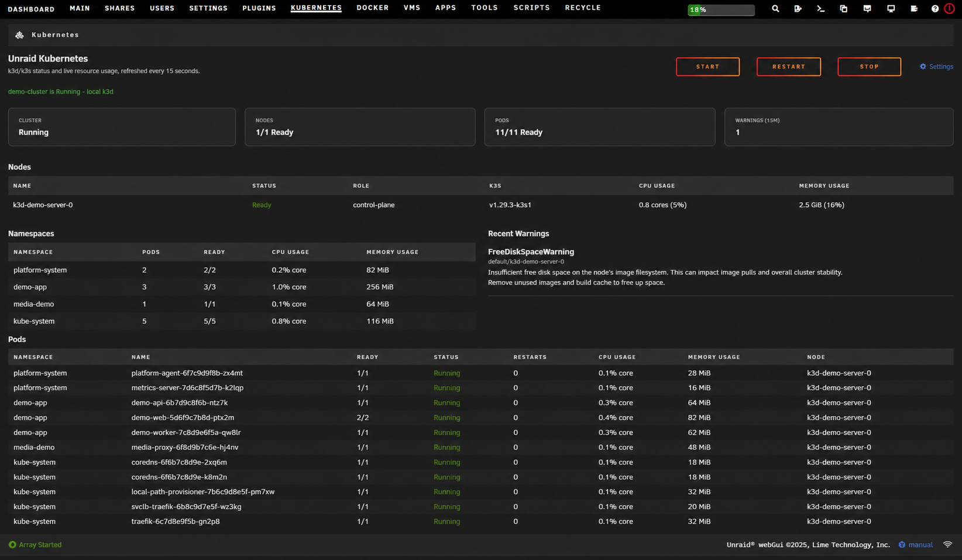Open the web terminal icon
Image resolution: width=962 pixels, height=560 pixels.
[820, 9]
